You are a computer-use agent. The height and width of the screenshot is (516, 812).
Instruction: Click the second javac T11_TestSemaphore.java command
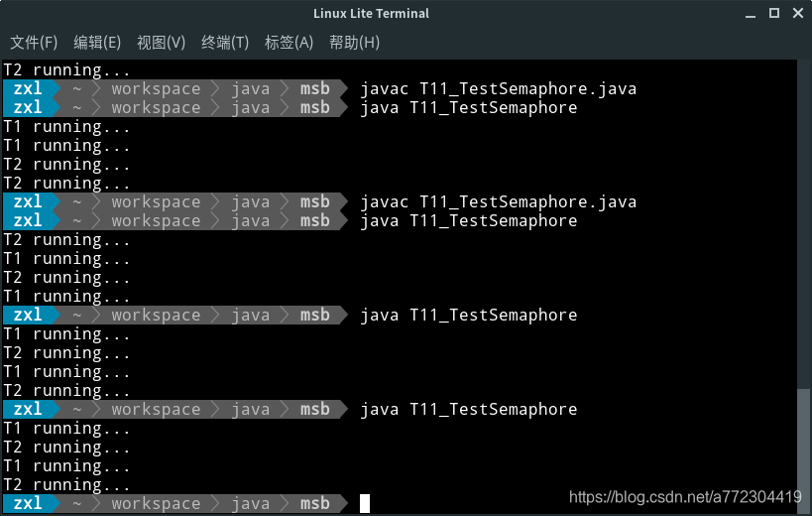pos(498,202)
